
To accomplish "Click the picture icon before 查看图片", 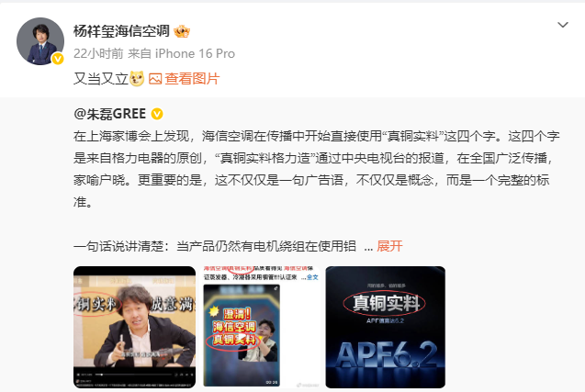I will click(x=155, y=79).
